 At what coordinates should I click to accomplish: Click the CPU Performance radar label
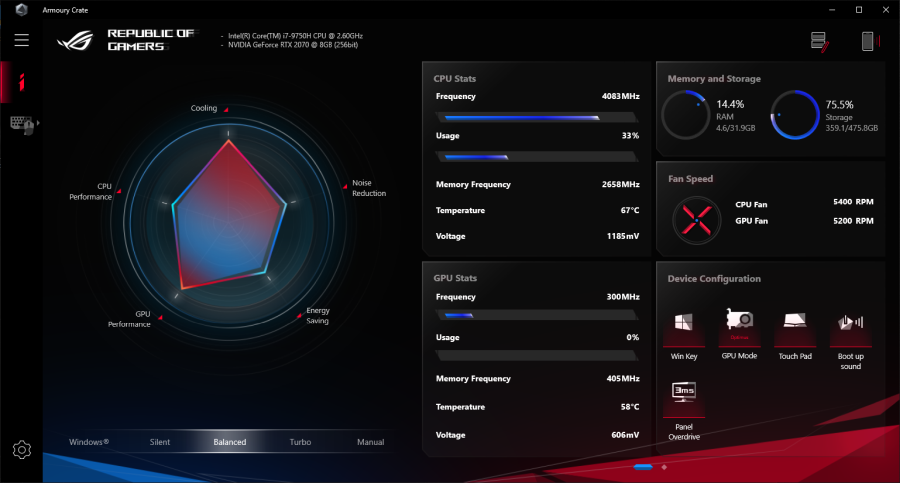click(x=91, y=191)
